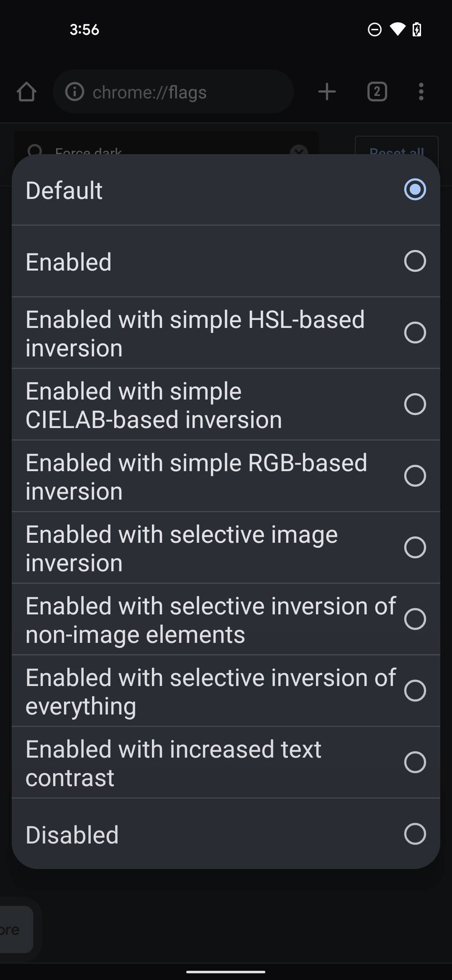Open Chrome's three-dot overflow menu
This screenshot has width=452, height=980.
tap(421, 92)
